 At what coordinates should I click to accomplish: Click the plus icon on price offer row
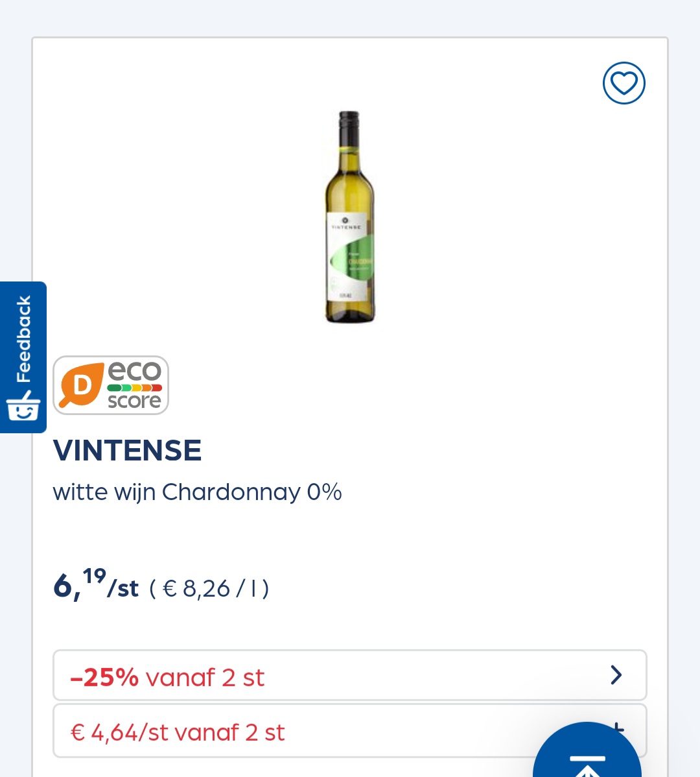[x=617, y=728]
